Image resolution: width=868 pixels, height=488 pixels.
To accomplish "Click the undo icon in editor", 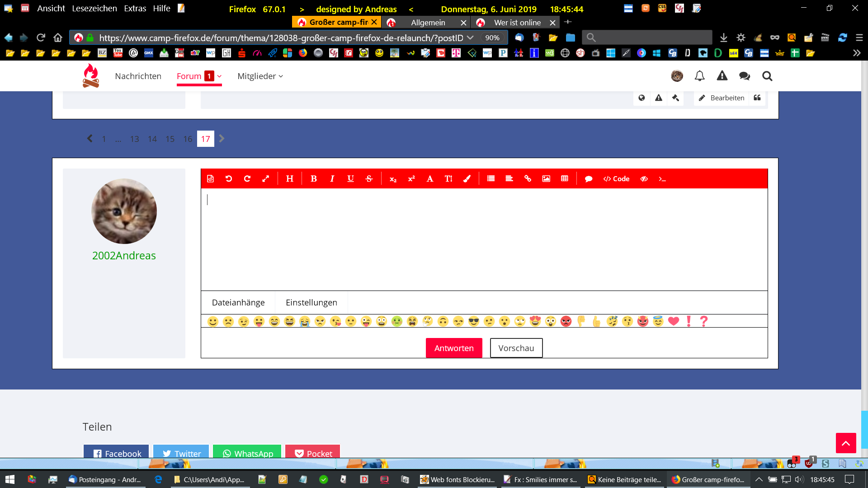I will tap(229, 179).
